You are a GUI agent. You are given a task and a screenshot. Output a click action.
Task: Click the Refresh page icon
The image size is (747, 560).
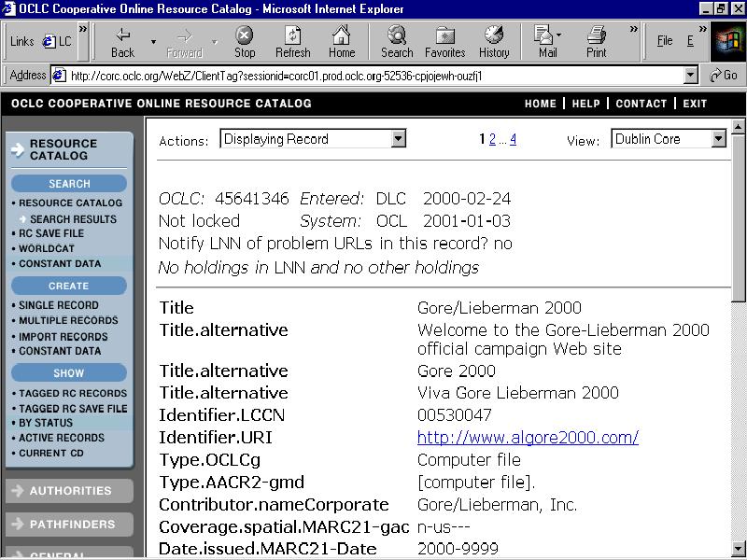[x=292, y=35]
